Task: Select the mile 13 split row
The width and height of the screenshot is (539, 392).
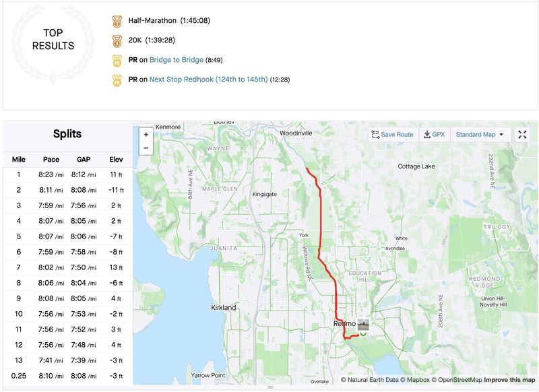Action: tap(67, 360)
